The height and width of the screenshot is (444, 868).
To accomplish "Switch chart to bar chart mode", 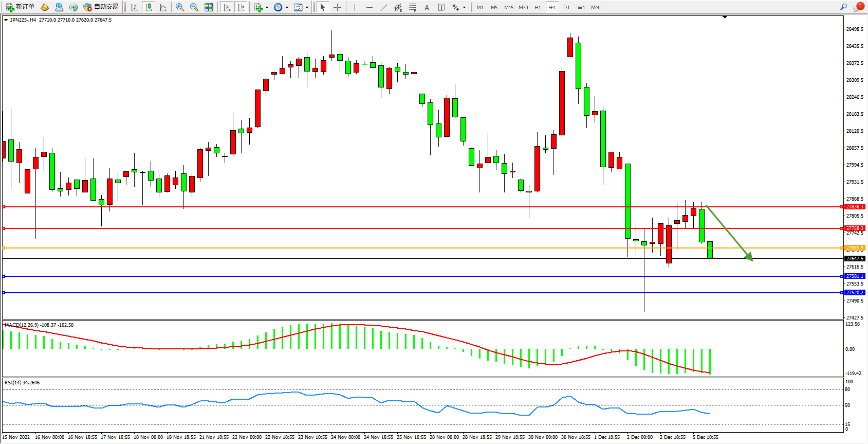I will (x=134, y=7).
